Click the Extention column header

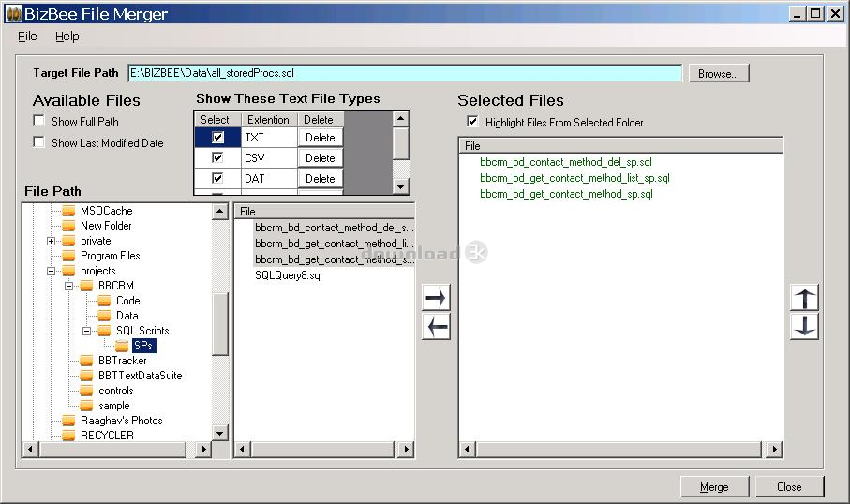coord(269,120)
